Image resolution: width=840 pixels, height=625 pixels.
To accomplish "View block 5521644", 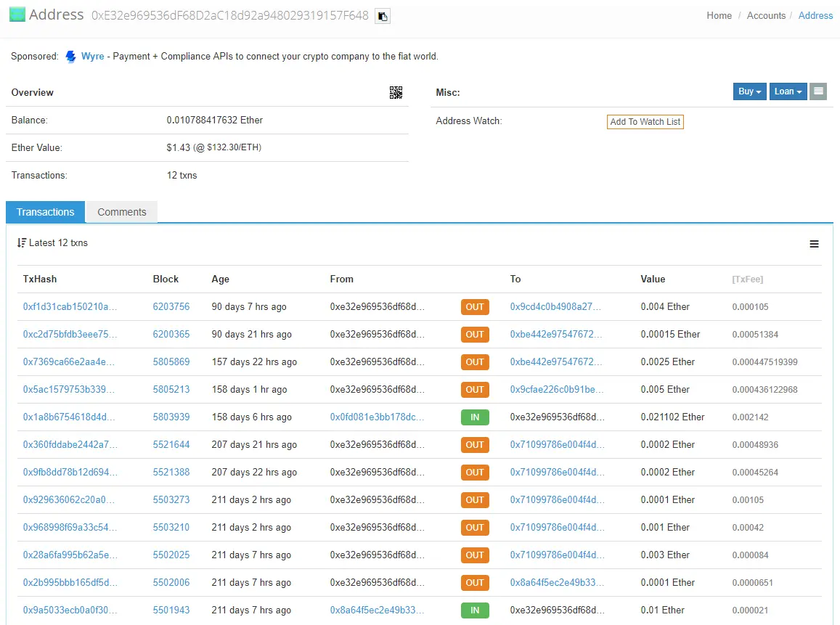I will (x=171, y=444).
